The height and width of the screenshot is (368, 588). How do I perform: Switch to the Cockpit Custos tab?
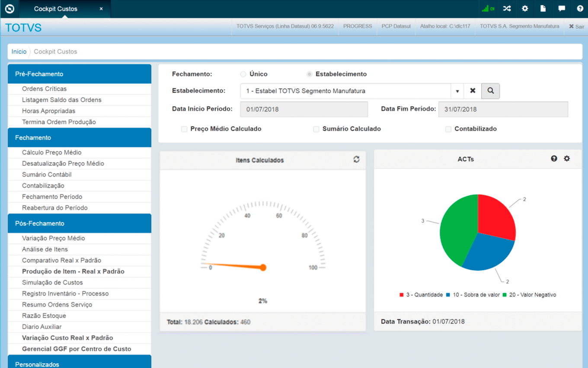56,9
